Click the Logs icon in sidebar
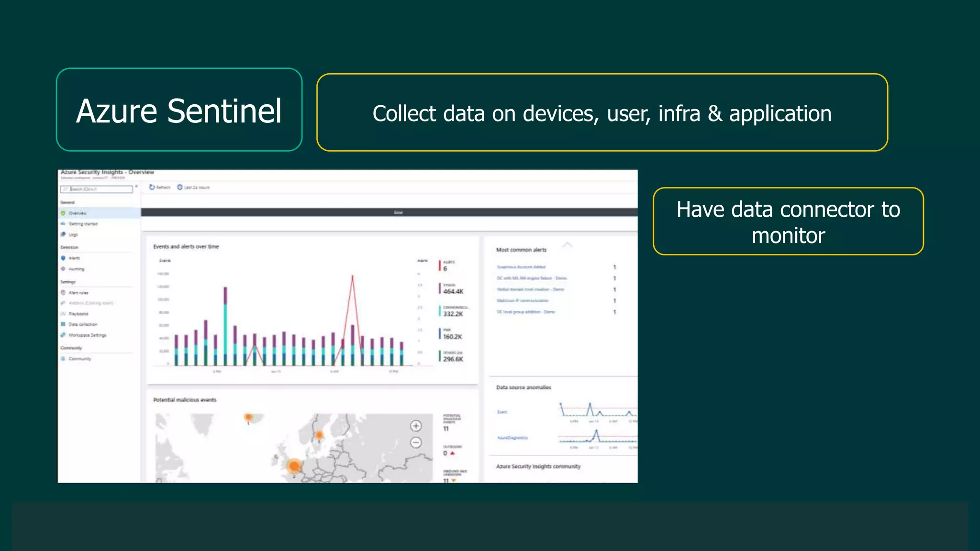 63,234
